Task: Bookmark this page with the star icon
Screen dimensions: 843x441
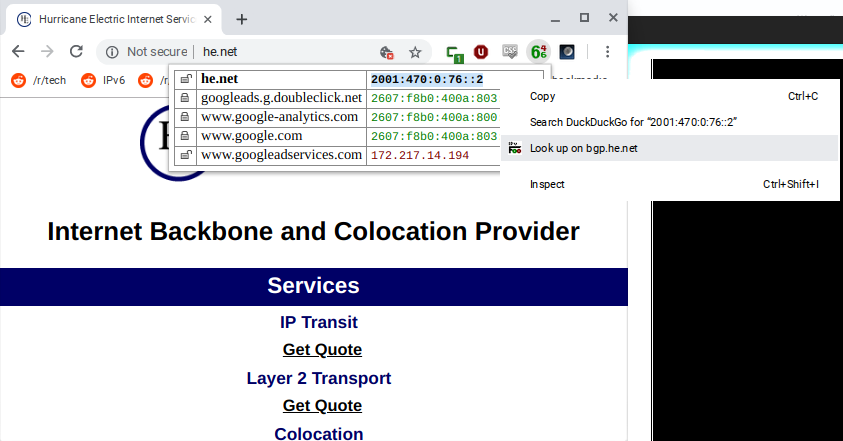Action: pos(415,52)
